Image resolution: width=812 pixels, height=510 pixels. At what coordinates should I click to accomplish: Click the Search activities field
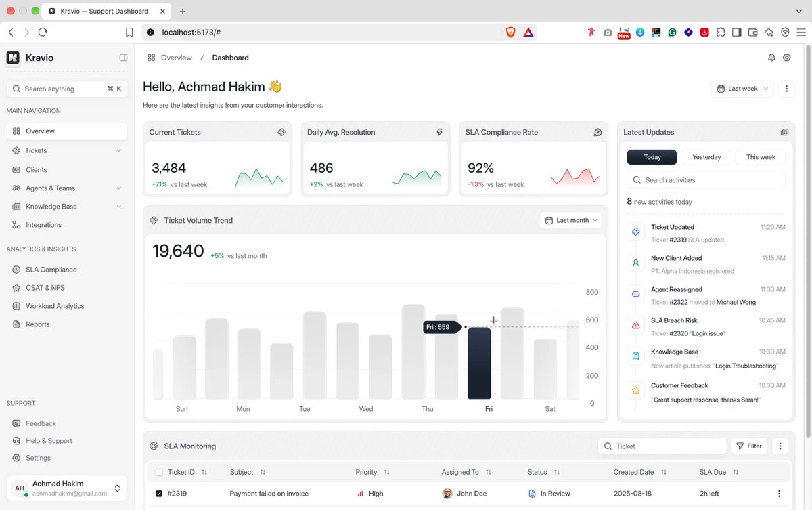706,180
